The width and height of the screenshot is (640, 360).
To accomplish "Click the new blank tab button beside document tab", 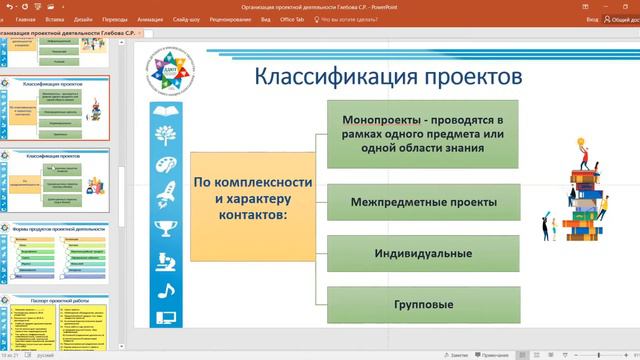I will 149,33.
